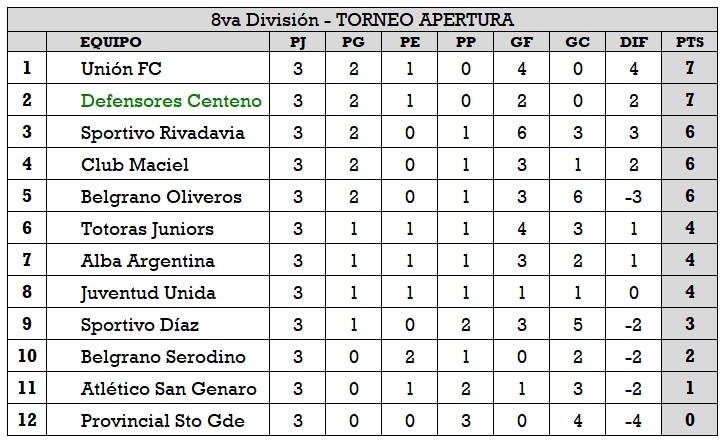
Task: Click the EQUIPO column header
Action: pyautogui.click(x=111, y=42)
